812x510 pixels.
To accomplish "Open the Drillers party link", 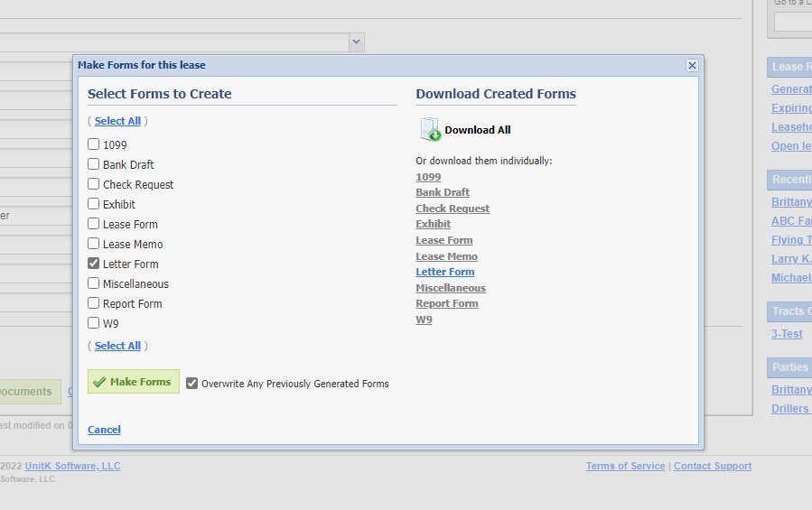I will click(791, 409).
